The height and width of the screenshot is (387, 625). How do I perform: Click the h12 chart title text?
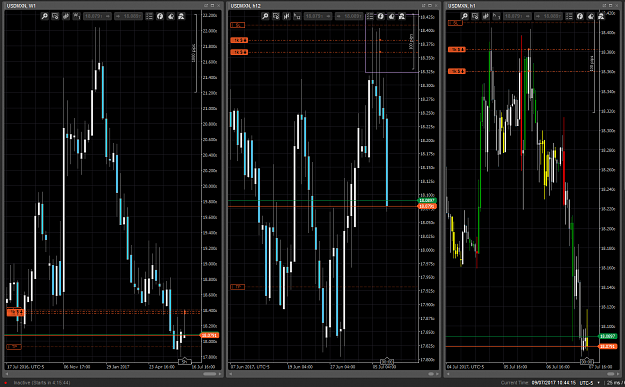pos(246,6)
